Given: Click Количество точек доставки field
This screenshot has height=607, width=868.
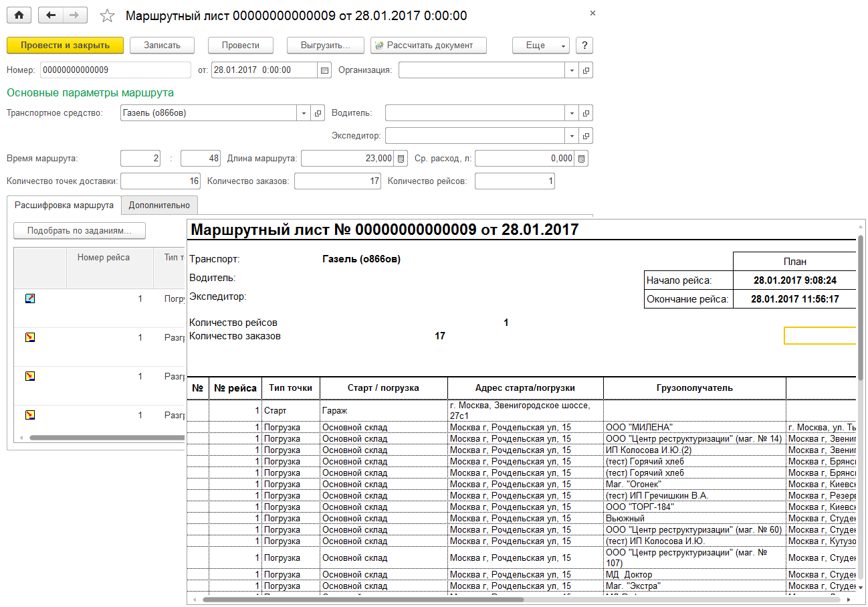Looking at the screenshot, I should (160, 181).
